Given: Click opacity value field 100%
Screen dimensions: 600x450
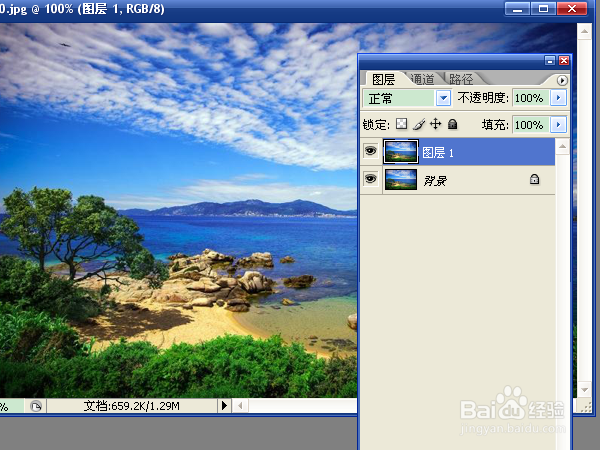Looking at the screenshot, I should pos(531,98).
